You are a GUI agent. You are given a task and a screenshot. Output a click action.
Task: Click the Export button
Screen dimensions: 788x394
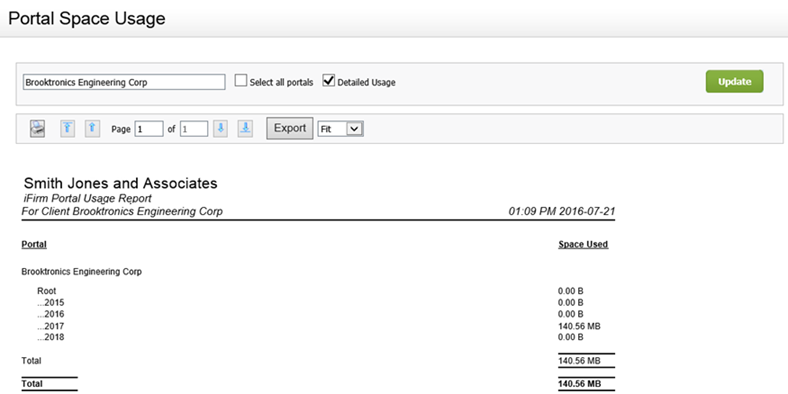(x=289, y=128)
